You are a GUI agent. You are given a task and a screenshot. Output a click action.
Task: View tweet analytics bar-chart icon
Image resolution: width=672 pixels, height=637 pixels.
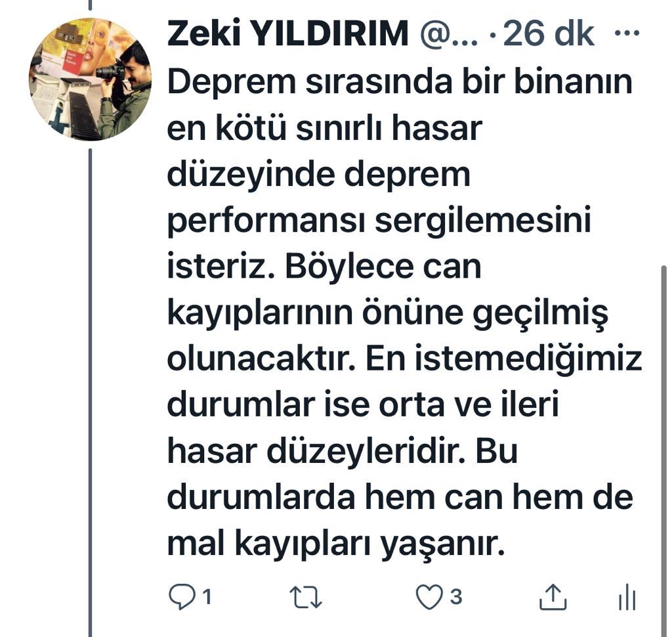click(x=627, y=597)
